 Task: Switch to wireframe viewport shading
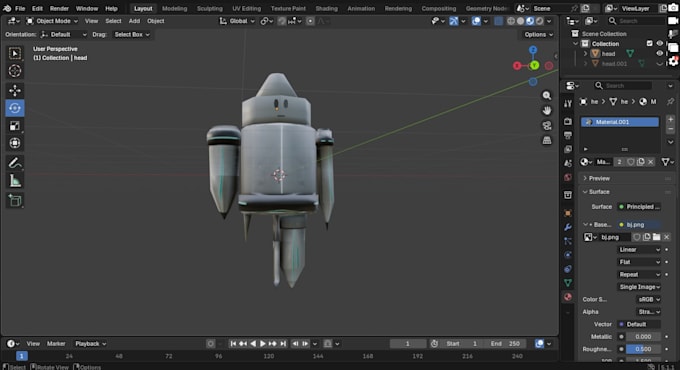point(511,21)
